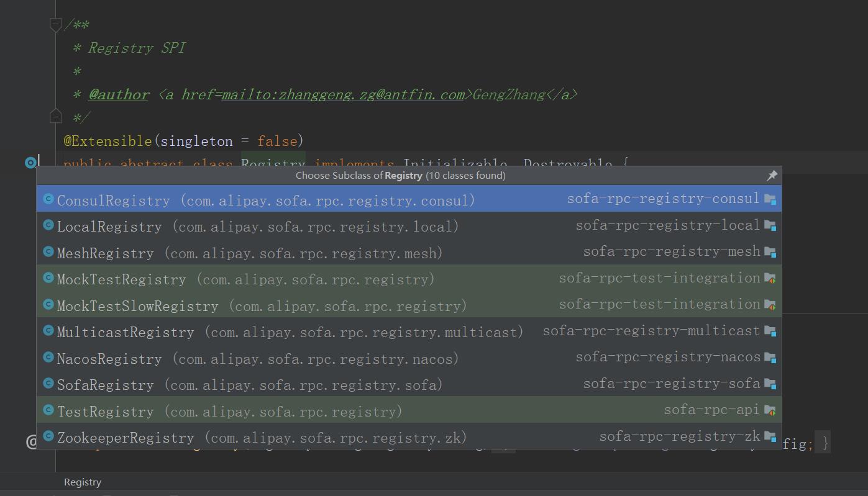Image resolution: width=868 pixels, height=496 pixels.
Task: Select SofaRegistry subclass
Action: point(409,384)
